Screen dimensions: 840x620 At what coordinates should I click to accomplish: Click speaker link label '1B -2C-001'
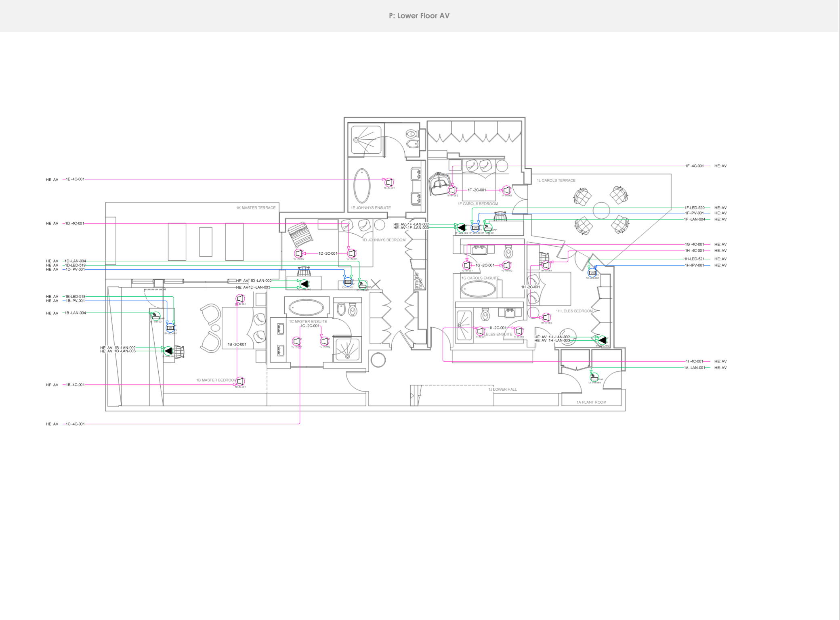237,344
